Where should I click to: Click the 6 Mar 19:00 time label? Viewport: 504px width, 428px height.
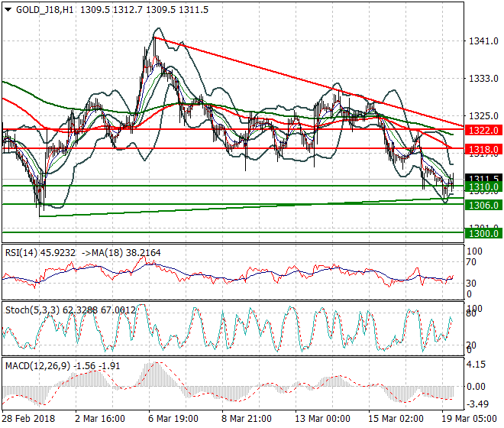173,419
